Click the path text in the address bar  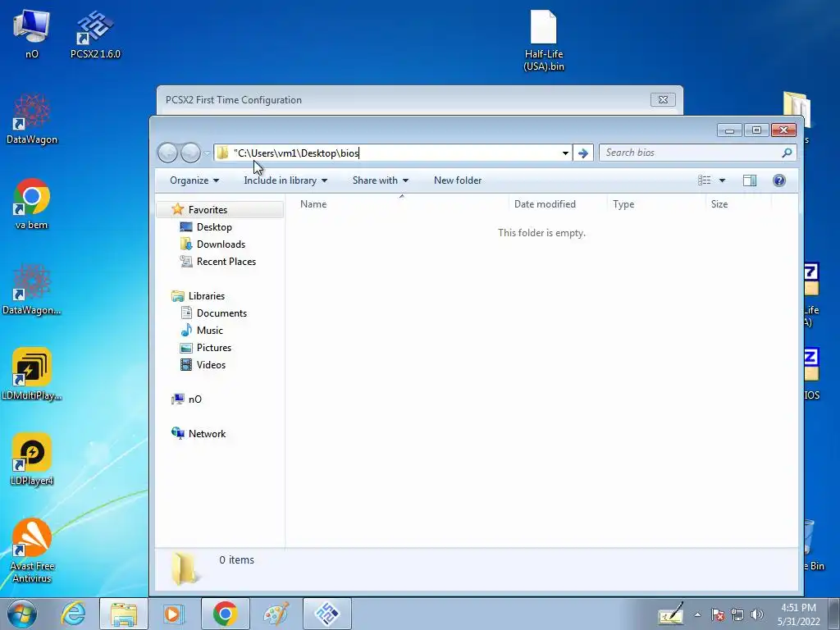pos(296,153)
